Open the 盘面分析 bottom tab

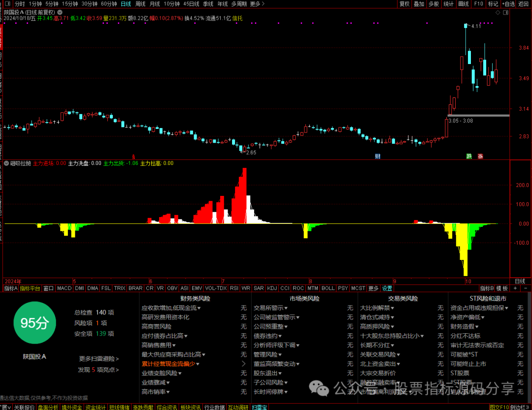click(x=48, y=407)
